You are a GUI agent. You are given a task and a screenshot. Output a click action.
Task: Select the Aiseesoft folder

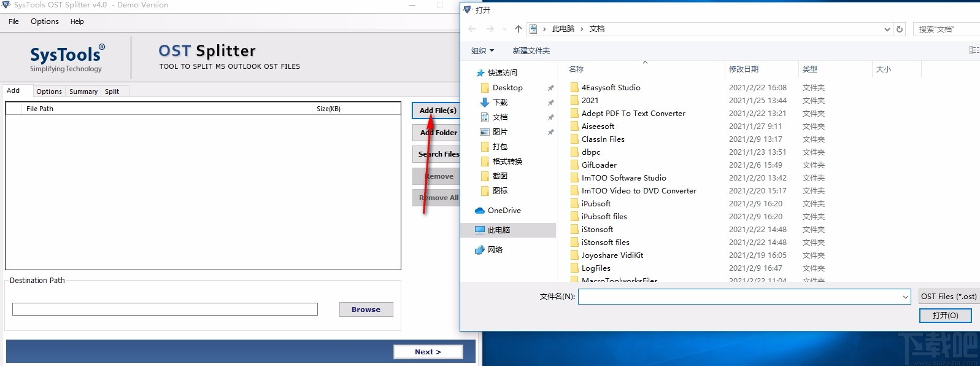tap(598, 127)
